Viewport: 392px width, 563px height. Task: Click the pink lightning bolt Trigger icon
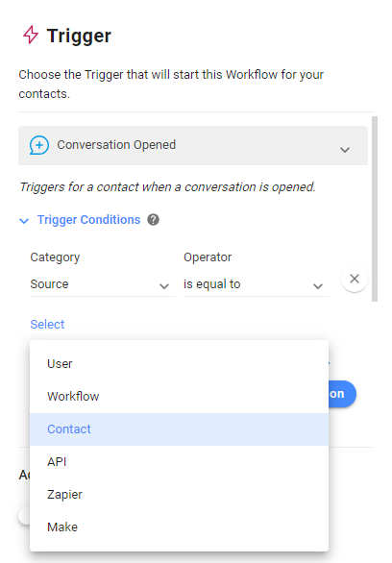31,35
